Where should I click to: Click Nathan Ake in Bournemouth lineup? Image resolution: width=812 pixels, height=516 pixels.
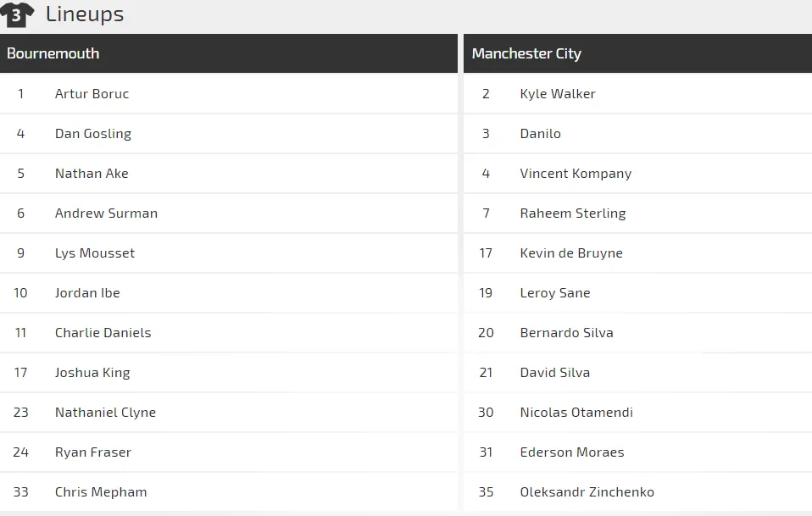pyautogui.click(x=92, y=174)
